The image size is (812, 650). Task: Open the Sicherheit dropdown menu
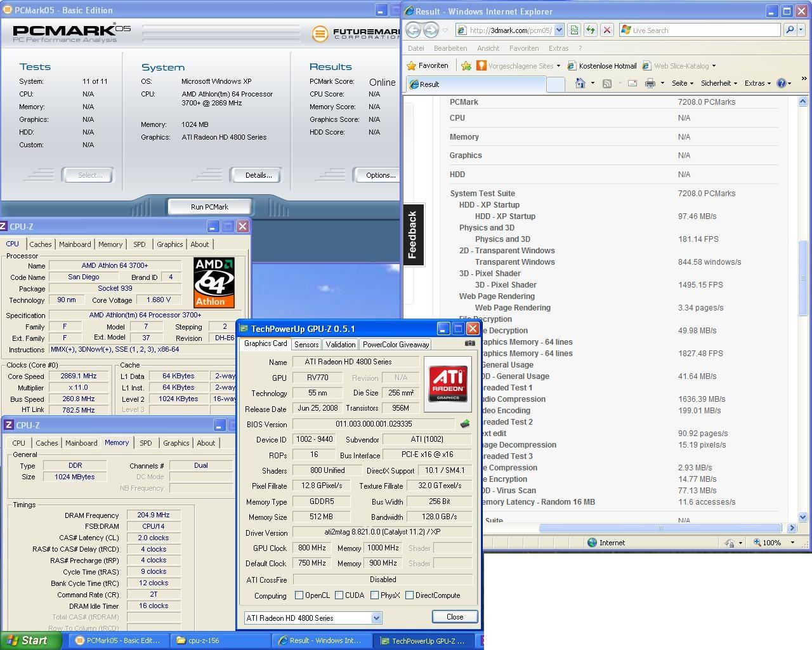pos(719,83)
